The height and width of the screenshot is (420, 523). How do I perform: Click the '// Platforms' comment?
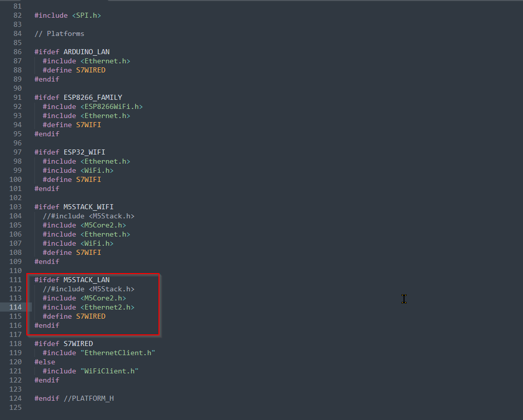59,34
